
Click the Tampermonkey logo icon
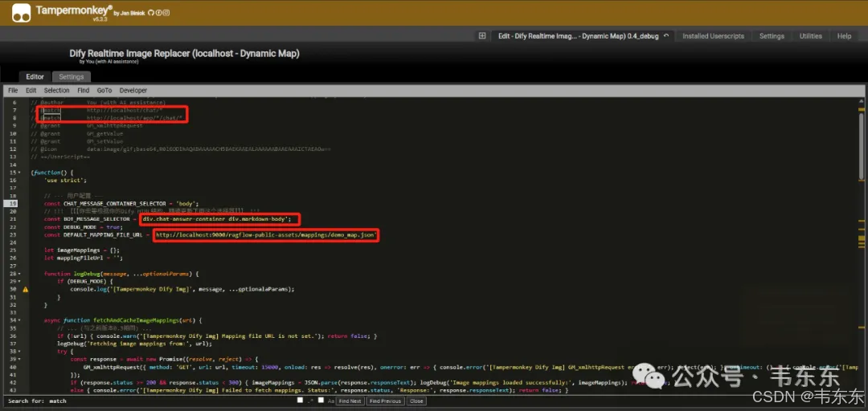coord(22,13)
